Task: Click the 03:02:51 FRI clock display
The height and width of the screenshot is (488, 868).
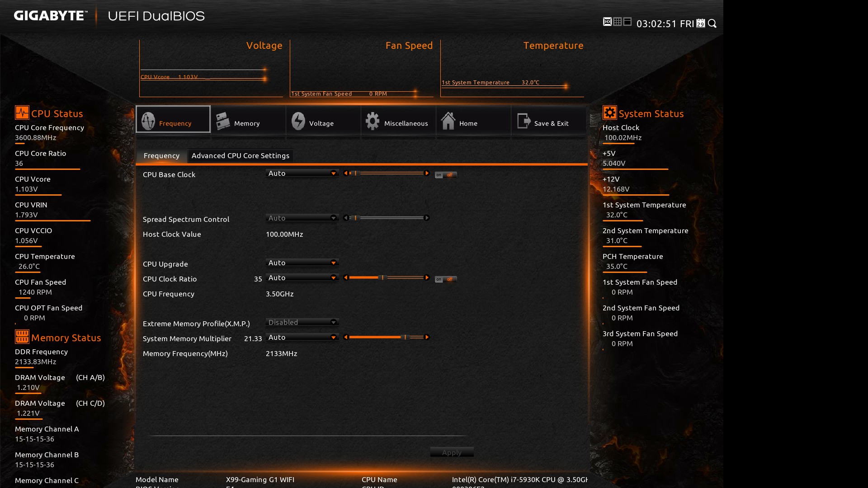Action: click(665, 23)
